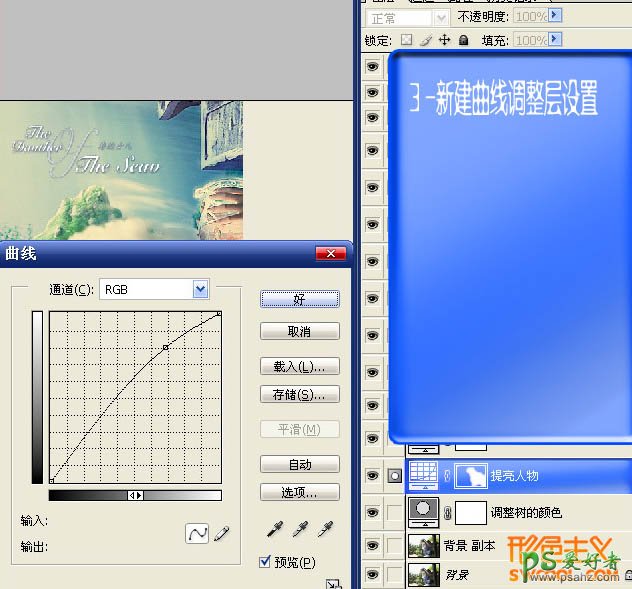The height and width of the screenshot is (589, 632).
Task: Select the 背景 副本 layer thumbnail
Action: coord(425,545)
